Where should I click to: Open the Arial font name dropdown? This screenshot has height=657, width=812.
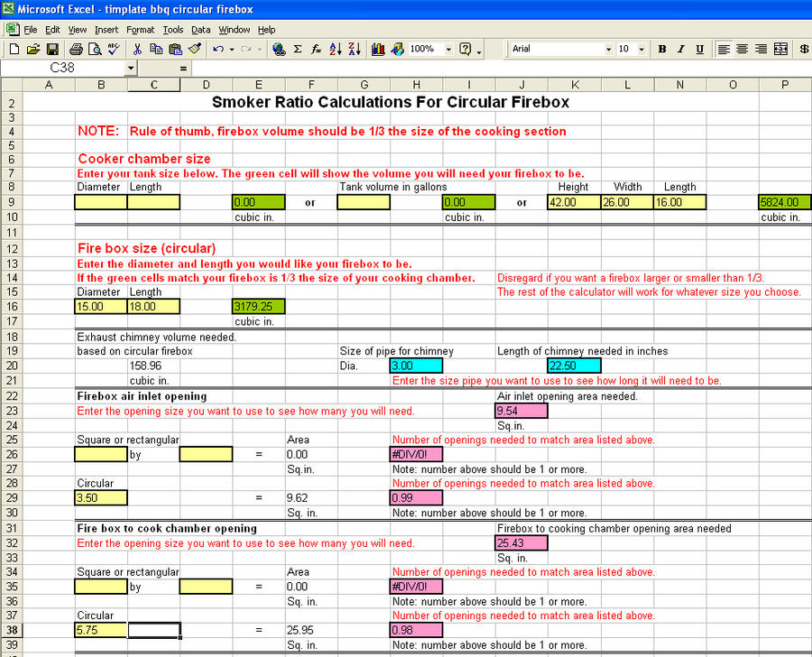pos(608,49)
